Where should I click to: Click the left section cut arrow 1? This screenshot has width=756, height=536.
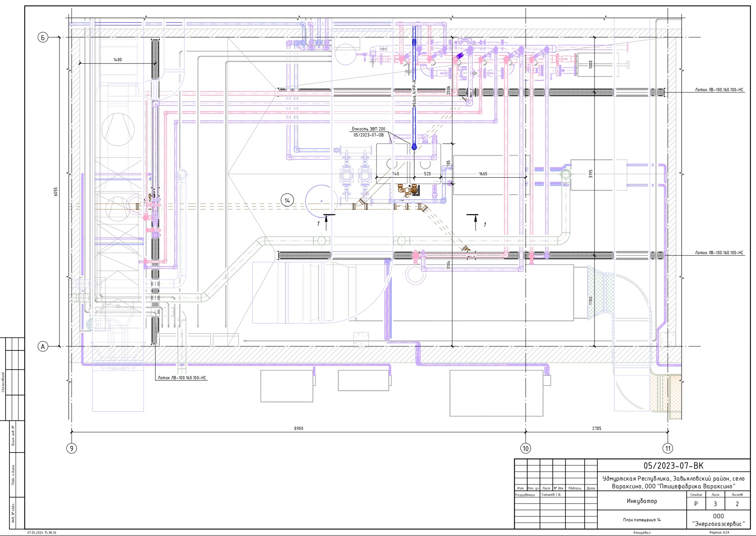326,222
